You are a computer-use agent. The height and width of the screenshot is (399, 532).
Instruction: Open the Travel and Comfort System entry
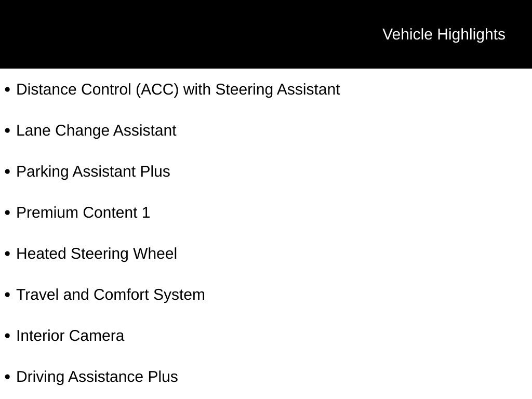pos(111,295)
